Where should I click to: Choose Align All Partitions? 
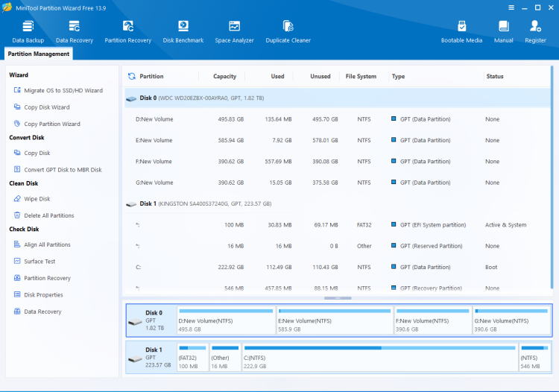click(42, 244)
